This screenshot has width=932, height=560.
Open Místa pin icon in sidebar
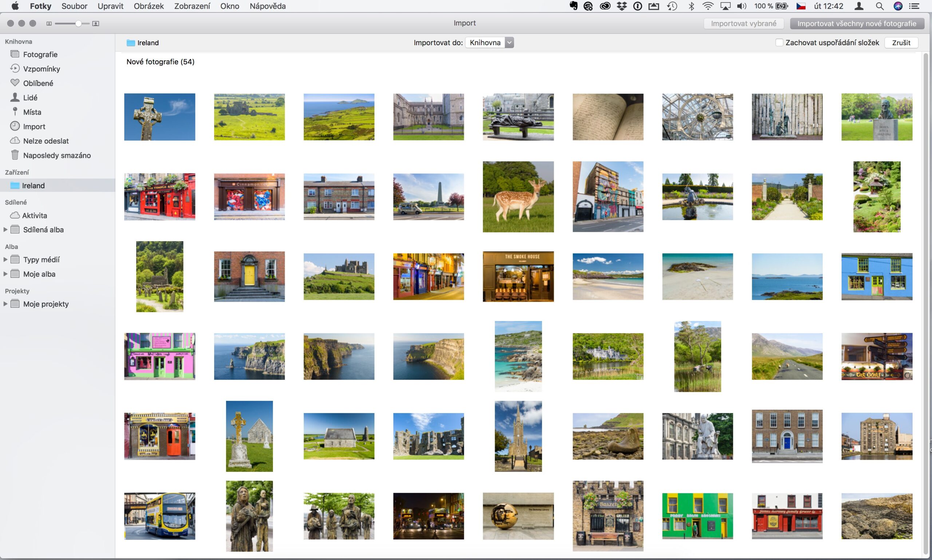15,111
